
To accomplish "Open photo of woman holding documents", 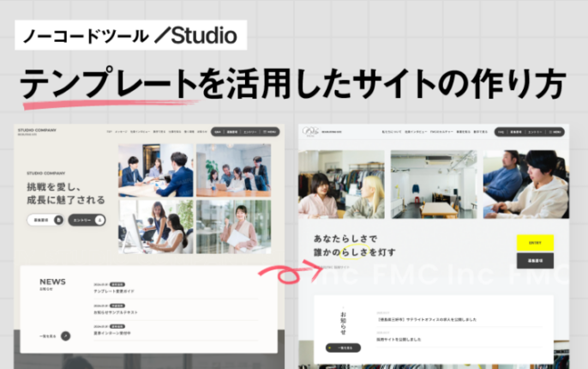I will pyautogui.click(x=233, y=227).
